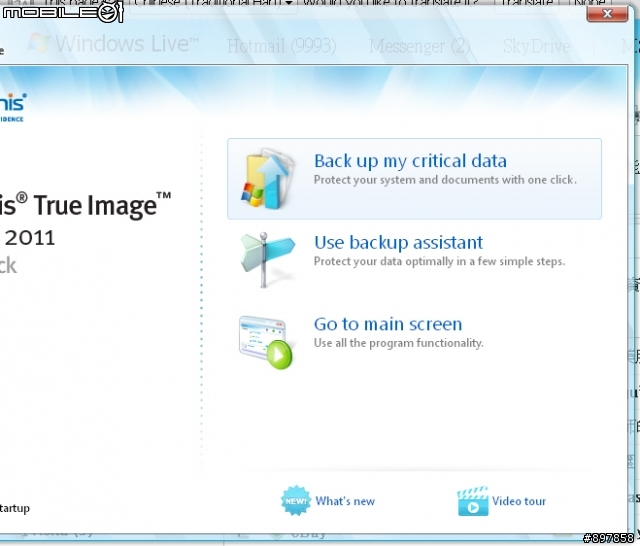Viewport: 640px width, 546px height.
Task: Close the Acronis True Image welcome window
Action: click(607, 14)
